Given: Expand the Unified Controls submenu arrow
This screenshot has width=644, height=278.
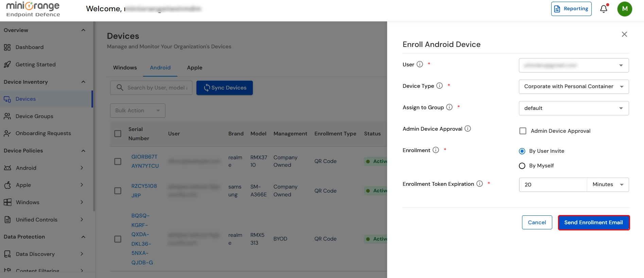Looking at the screenshot, I should pos(82,219).
